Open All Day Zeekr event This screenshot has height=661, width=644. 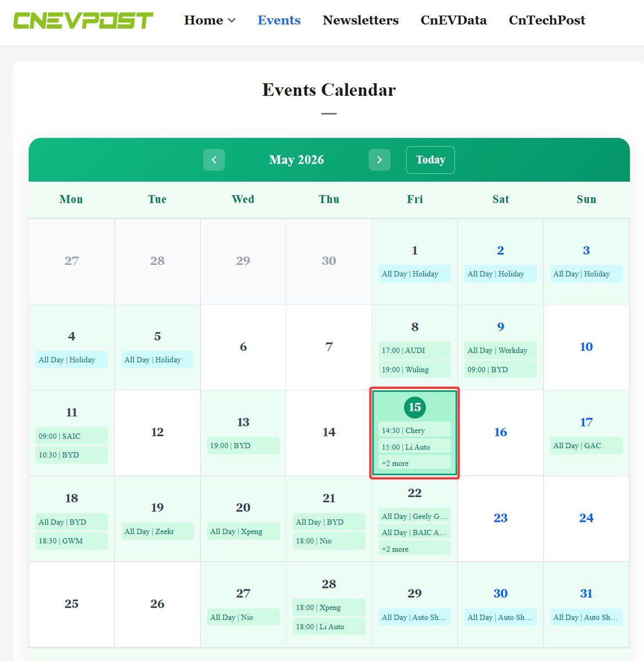[x=157, y=531]
